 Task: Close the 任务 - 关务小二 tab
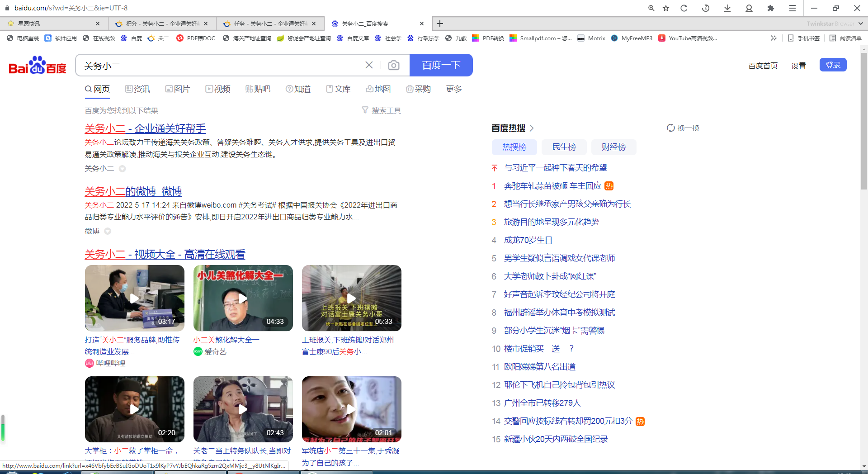314,24
